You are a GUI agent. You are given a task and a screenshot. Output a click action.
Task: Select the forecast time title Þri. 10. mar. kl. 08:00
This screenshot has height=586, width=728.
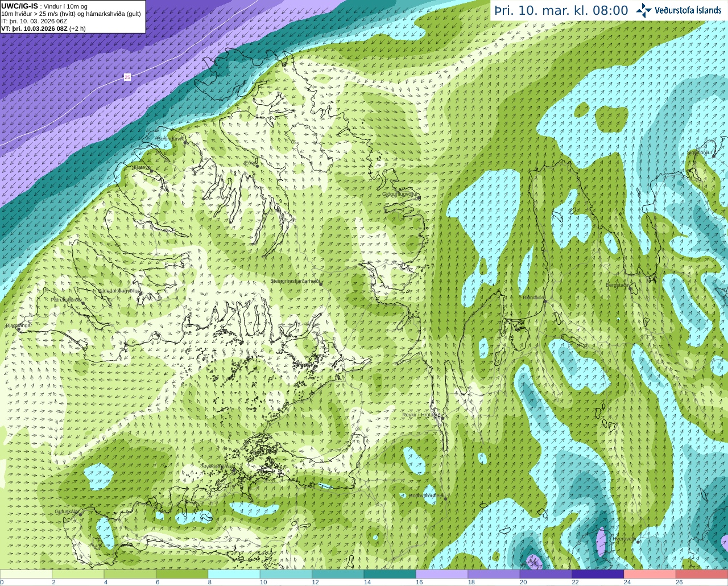click(561, 11)
